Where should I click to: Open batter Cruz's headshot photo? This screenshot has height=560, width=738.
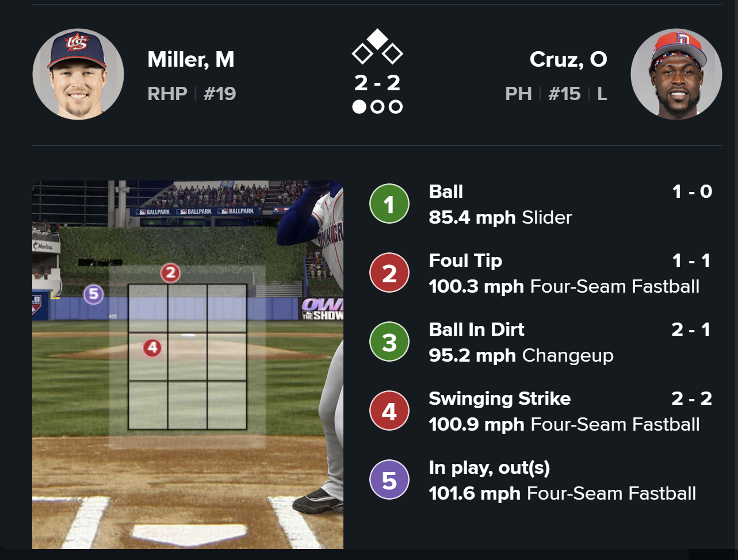coord(676,74)
